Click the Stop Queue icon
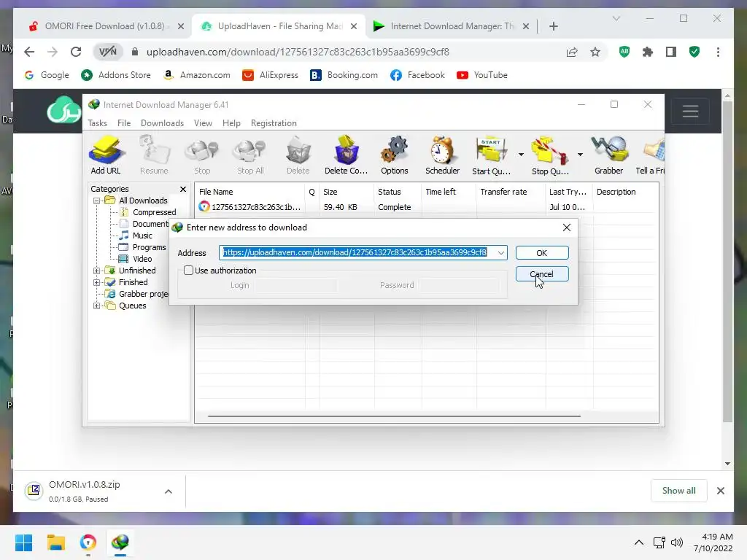This screenshot has height=560, width=747. click(550, 155)
